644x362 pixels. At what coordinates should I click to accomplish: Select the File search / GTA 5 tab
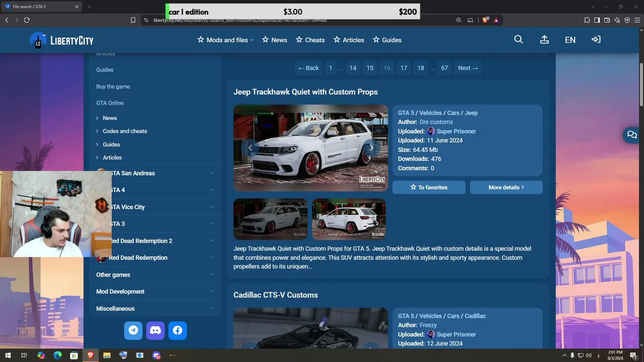pos(42,7)
